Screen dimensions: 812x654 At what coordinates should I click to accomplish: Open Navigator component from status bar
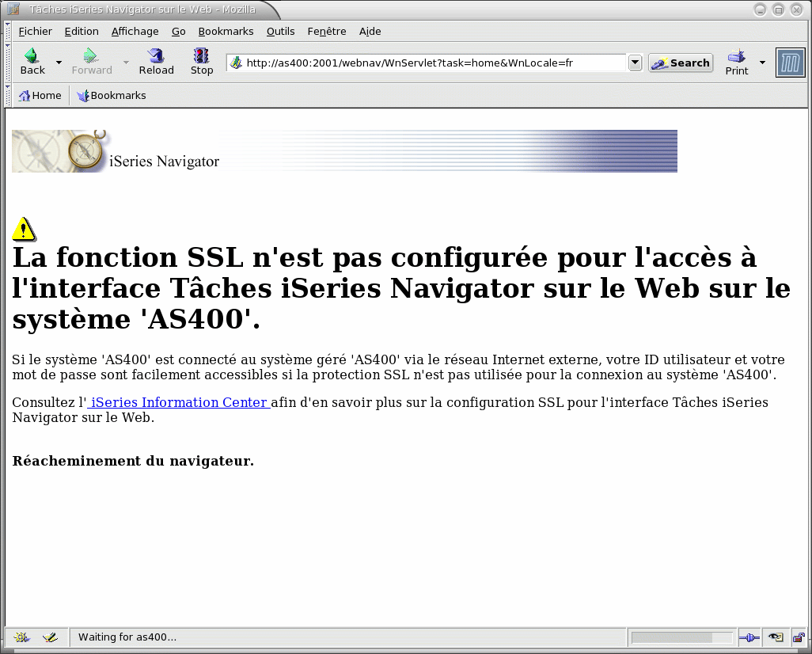[x=21, y=637]
